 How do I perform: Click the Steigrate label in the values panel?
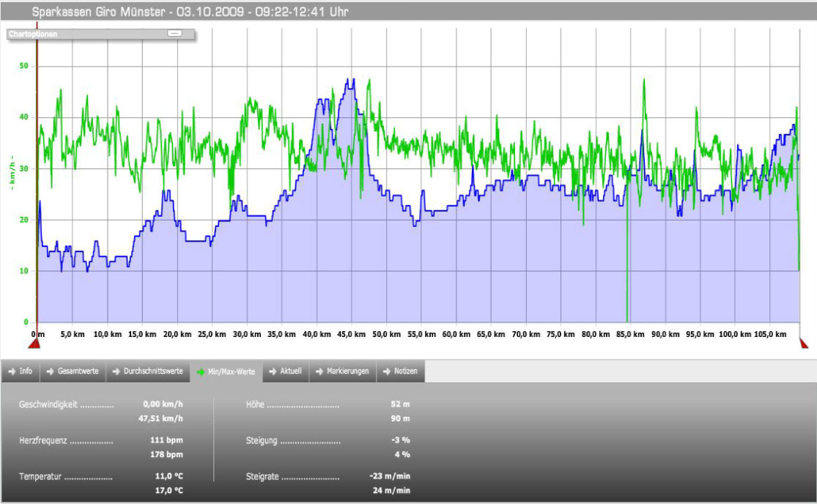pos(263,477)
